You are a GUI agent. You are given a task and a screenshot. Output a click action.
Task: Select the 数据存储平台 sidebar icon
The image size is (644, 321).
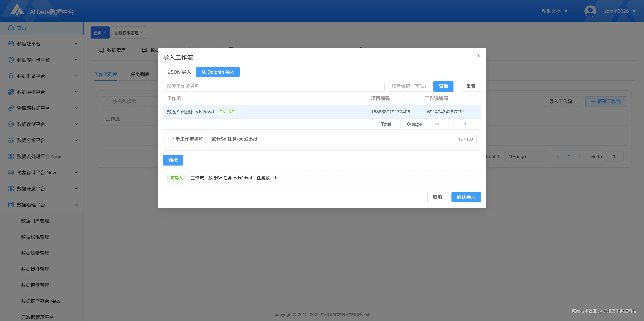tap(11, 124)
